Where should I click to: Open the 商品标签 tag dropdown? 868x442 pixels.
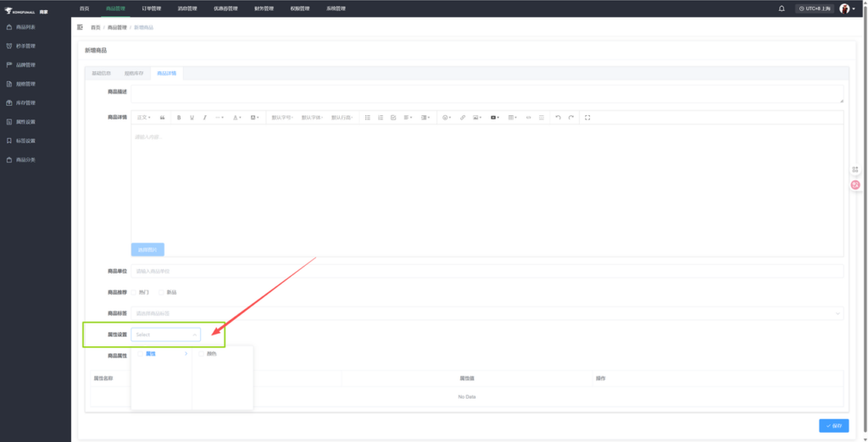click(487, 313)
